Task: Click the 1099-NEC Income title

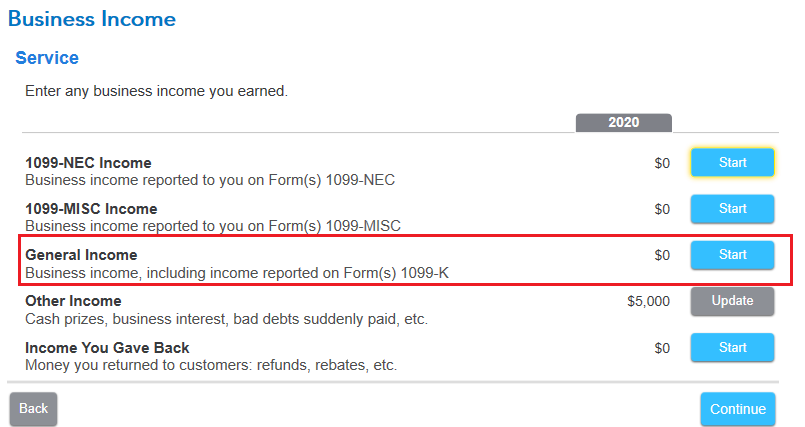Action: (88, 163)
